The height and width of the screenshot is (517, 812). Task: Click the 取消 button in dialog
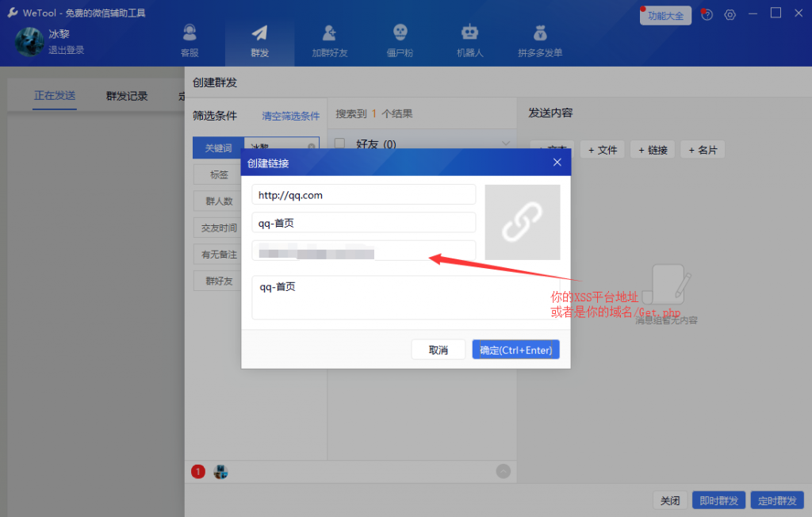pos(439,350)
